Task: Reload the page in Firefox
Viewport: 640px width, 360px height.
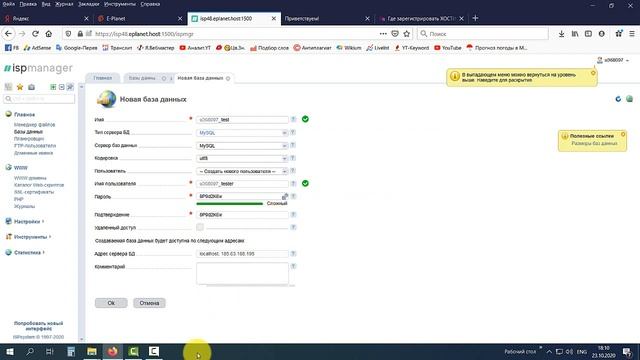Action: coord(36,34)
